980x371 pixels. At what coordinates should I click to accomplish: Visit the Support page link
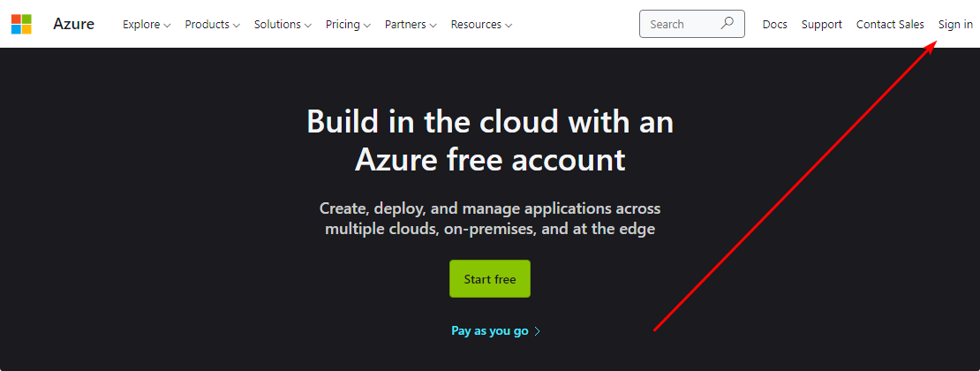[x=821, y=25]
